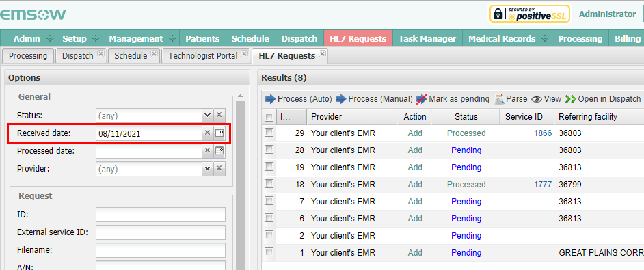
Task: Sort by the Service ID column header
Action: [527, 117]
